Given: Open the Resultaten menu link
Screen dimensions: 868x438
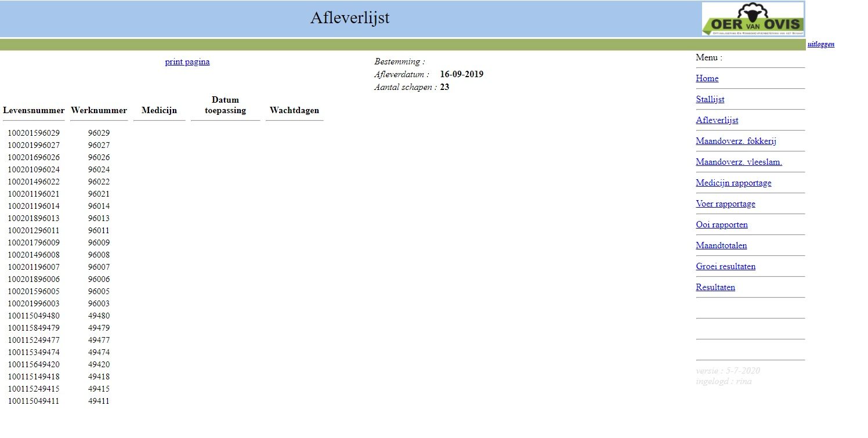Looking at the screenshot, I should click(x=715, y=287).
